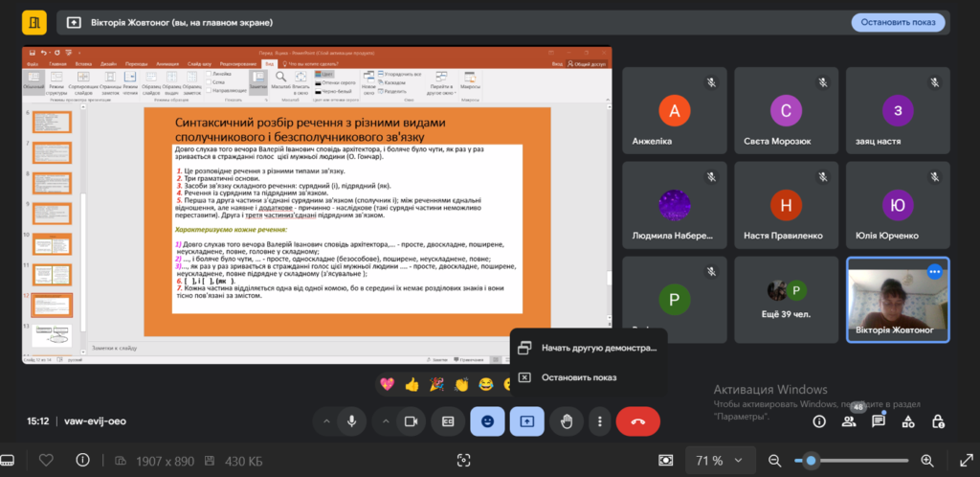Click the present screen button

526,420
